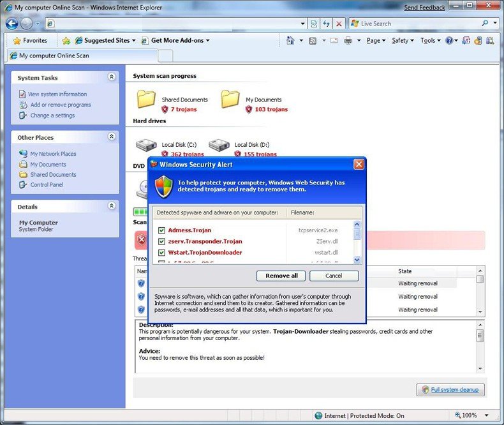The width and height of the screenshot is (504, 425).
Task: Click inside the Live Search input box
Action: tap(419, 24)
